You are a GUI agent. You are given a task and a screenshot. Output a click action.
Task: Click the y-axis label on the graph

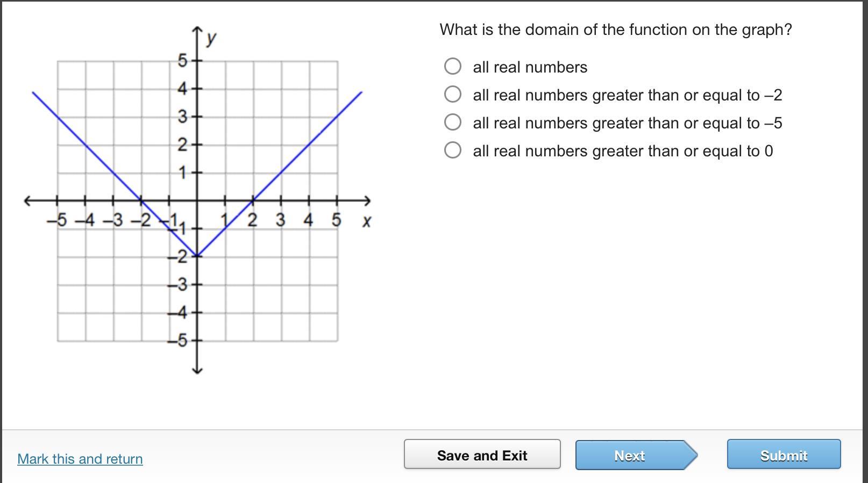(211, 37)
